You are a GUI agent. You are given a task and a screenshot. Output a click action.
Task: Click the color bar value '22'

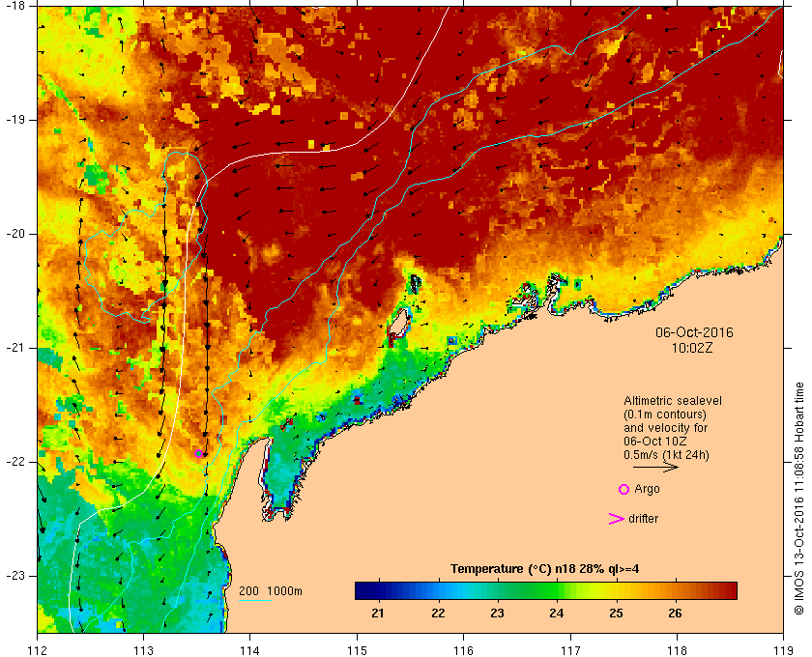click(438, 613)
